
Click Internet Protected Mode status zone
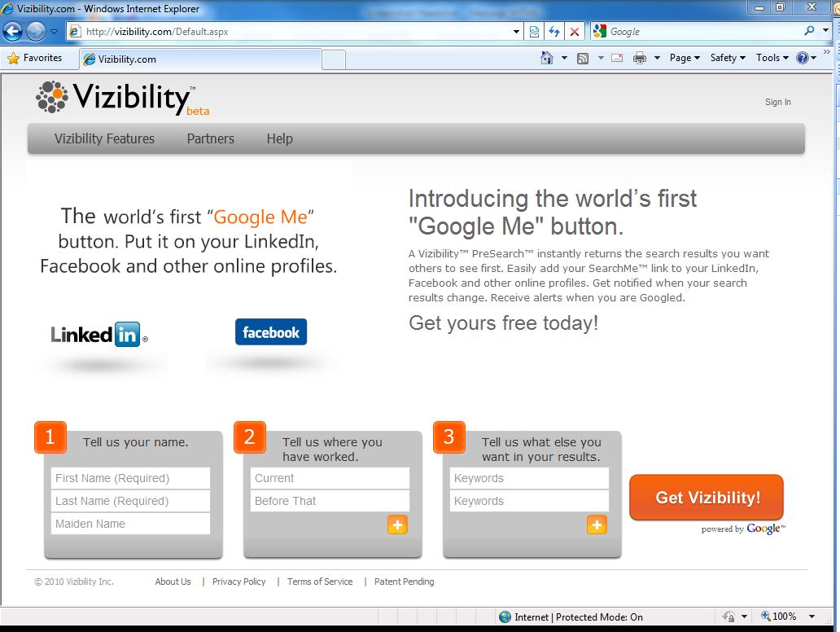pos(571,617)
